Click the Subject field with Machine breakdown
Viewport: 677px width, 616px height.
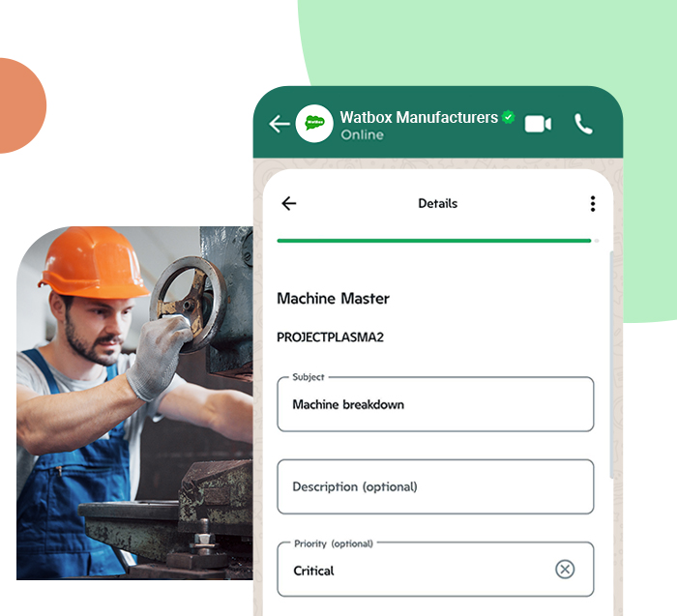point(435,404)
